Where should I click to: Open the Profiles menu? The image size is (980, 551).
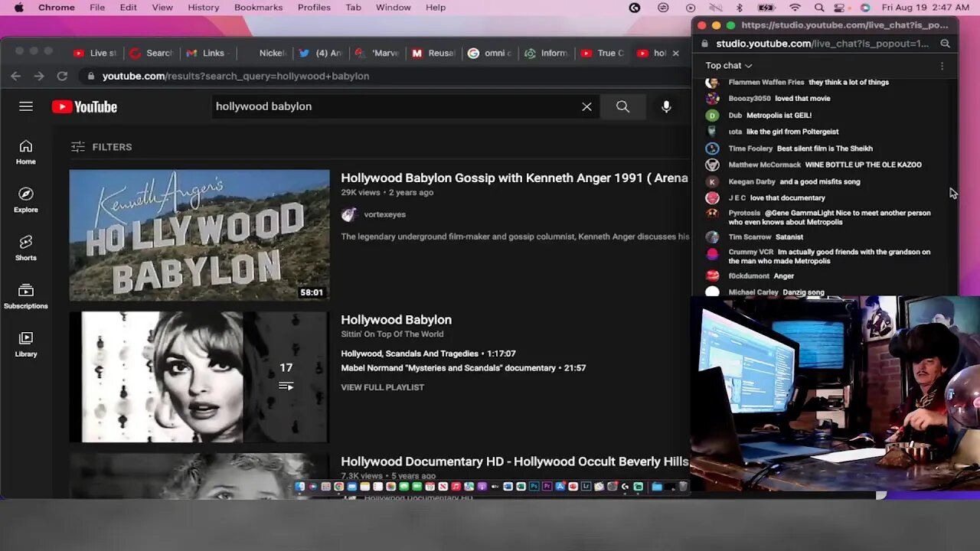coord(315,8)
